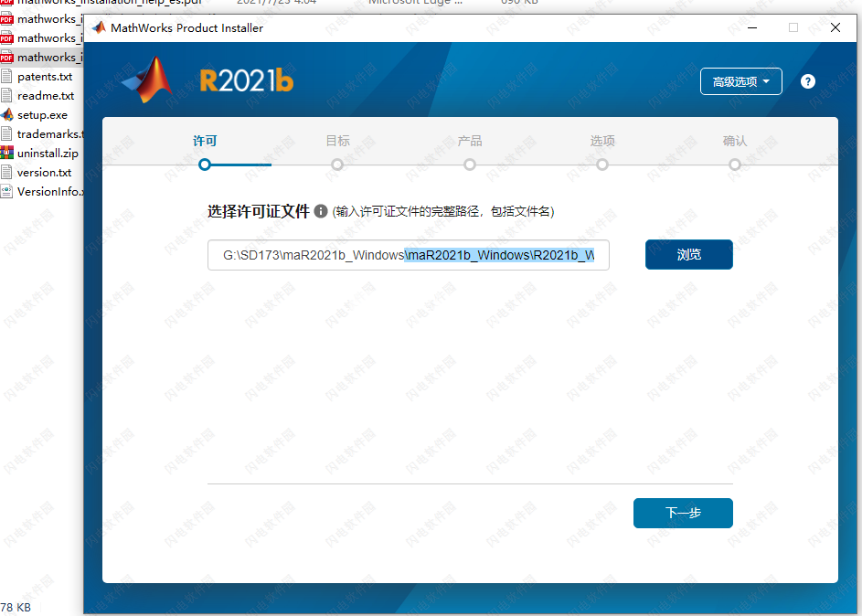This screenshot has width=862, height=616.
Task: Select version.txt in the file list
Action: pos(44,173)
